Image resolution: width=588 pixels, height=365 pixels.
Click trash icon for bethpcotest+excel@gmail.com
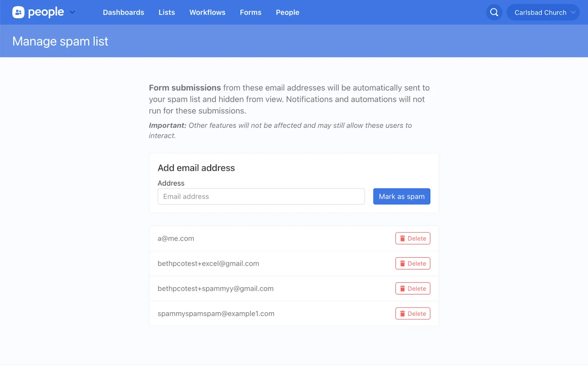pyautogui.click(x=402, y=263)
